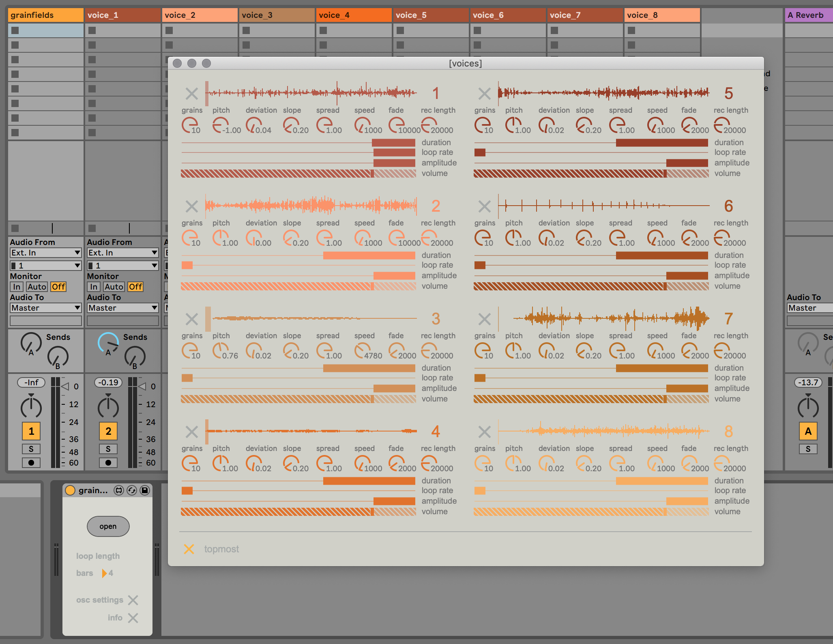Click the device save preset icon
Viewport: 833px width, 644px height.
145,490
